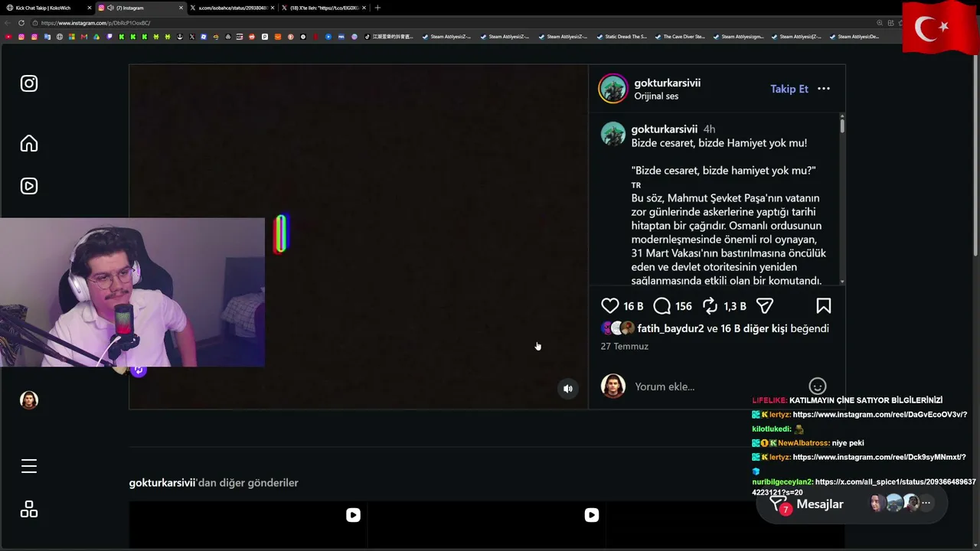Like the post with the heart icon
The width and height of the screenshot is (980, 551).
pos(610,306)
